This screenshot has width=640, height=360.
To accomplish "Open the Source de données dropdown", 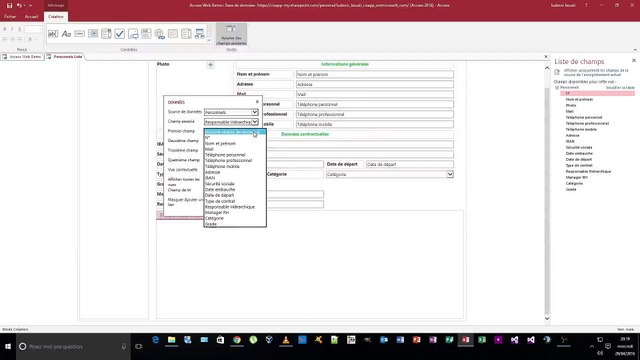I will point(254,112).
